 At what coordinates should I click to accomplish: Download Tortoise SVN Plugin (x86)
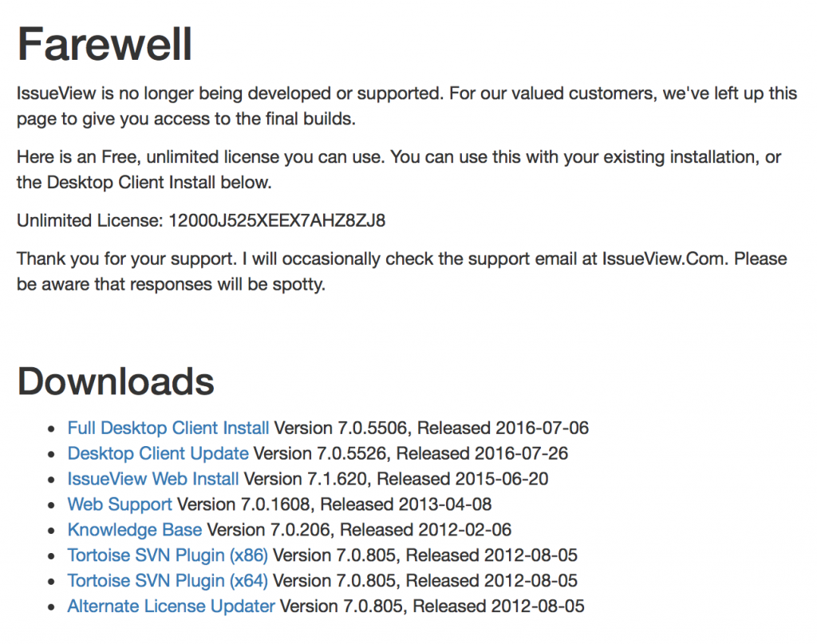point(168,555)
